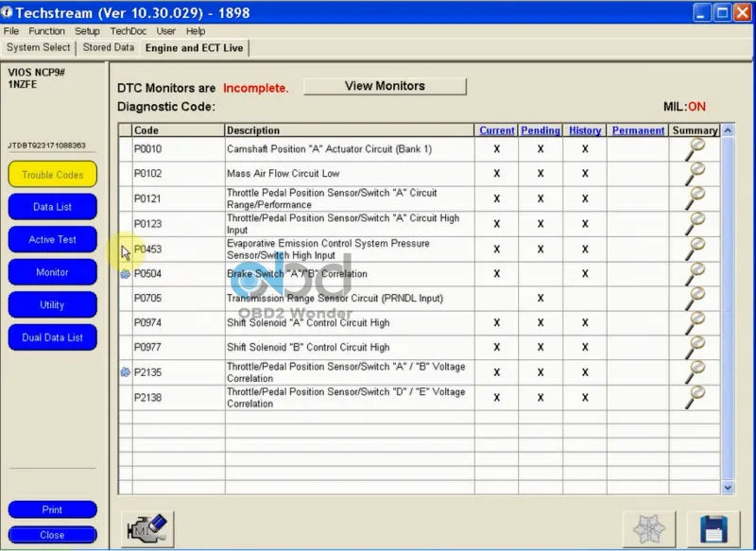Select the P0977 code cell
This screenshot has height=551, width=756.
tap(179, 348)
